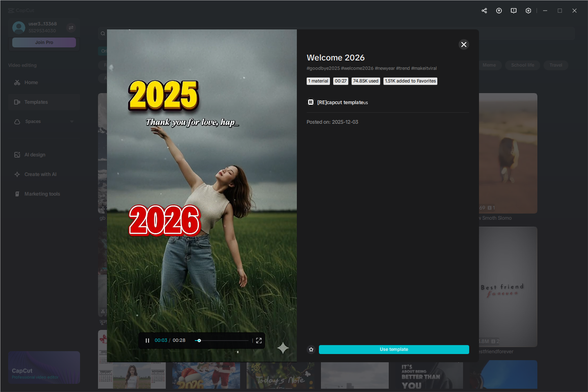Click the Welcome 2026 video preview
This screenshot has height=392, width=588.
(x=202, y=196)
